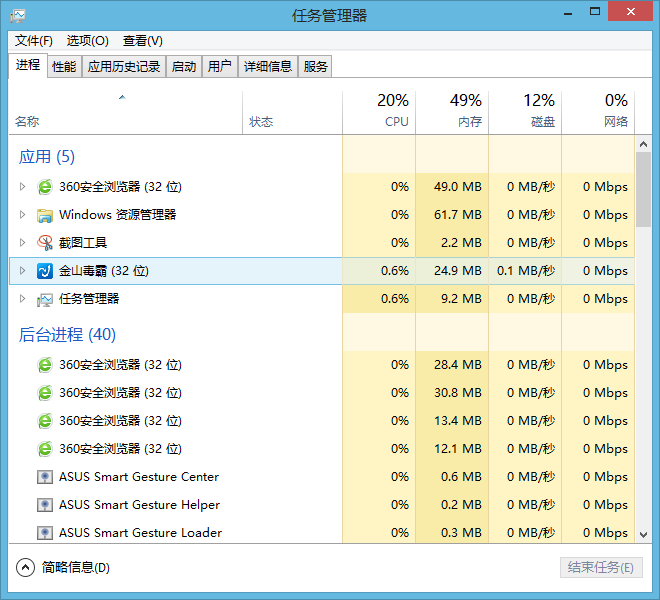Click the 360安全浏览器 icon in 应用 group
Image resolution: width=660 pixels, height=600 pixels.
[x=45, y=187]
